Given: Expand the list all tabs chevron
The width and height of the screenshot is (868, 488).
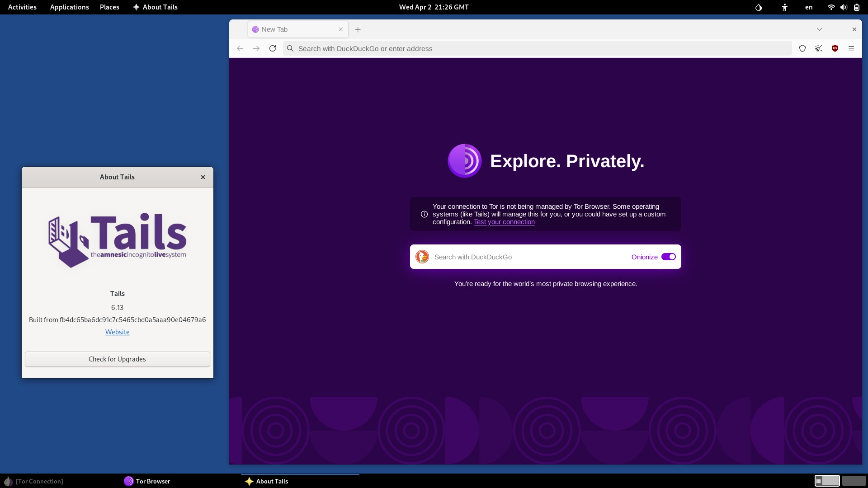Looking at the screenshot, I should [820, 29].
